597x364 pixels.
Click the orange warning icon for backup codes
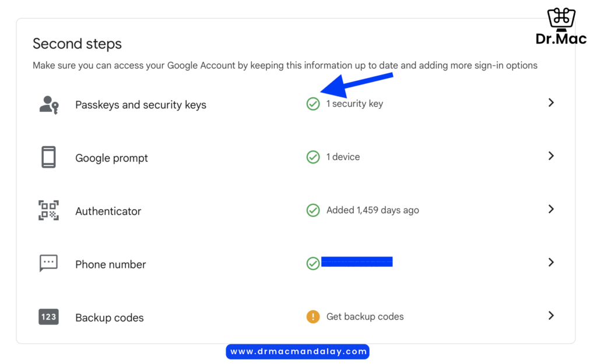coord(313,316)
